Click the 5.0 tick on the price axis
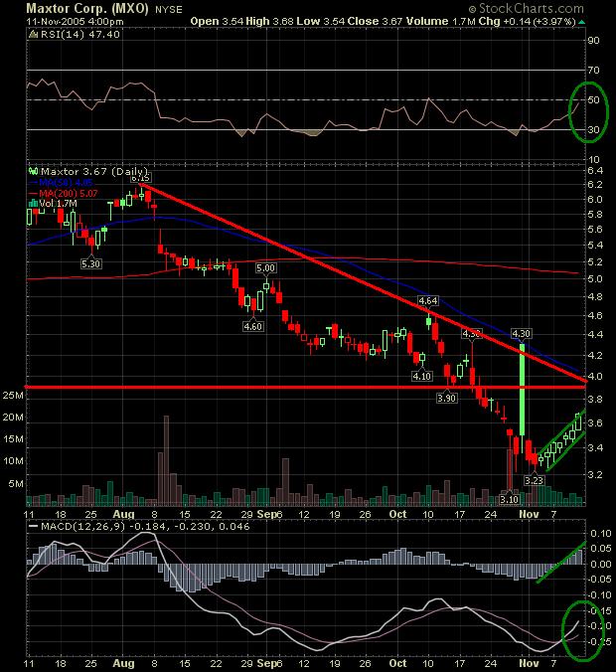This screenshot has height=672, width=616. [x=595, y=279]
